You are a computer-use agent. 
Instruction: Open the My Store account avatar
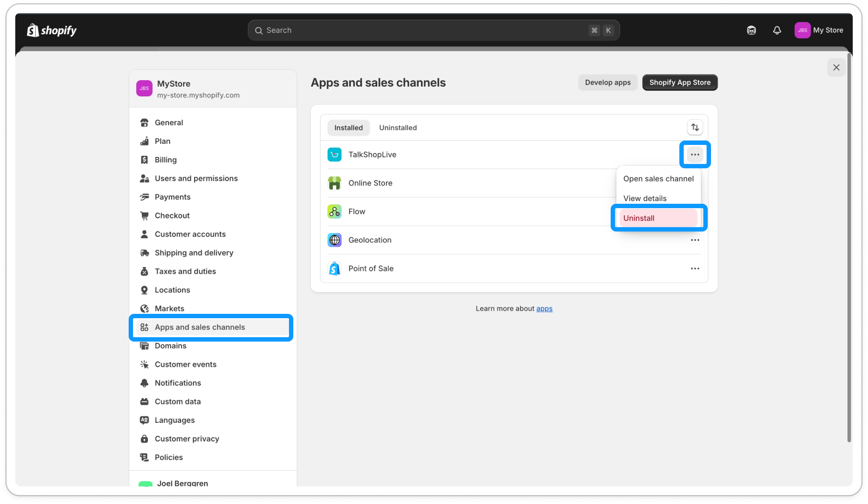point(802,31)
